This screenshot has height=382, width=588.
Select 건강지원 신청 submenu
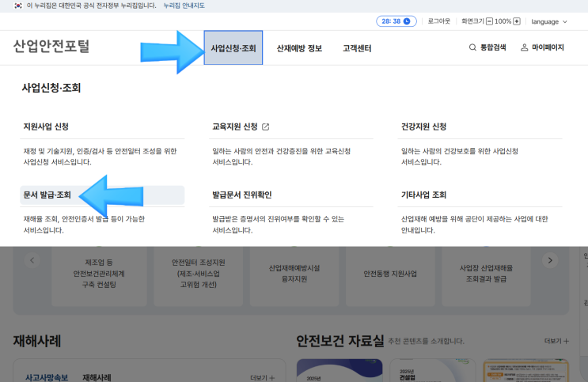pyautogui.click(x=423, y=127)
